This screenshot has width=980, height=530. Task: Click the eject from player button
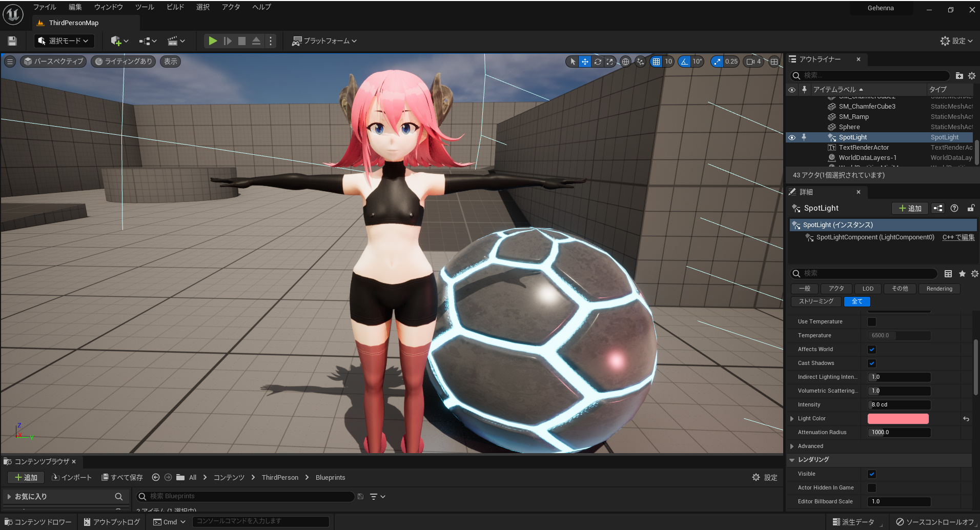click(256, 41)
